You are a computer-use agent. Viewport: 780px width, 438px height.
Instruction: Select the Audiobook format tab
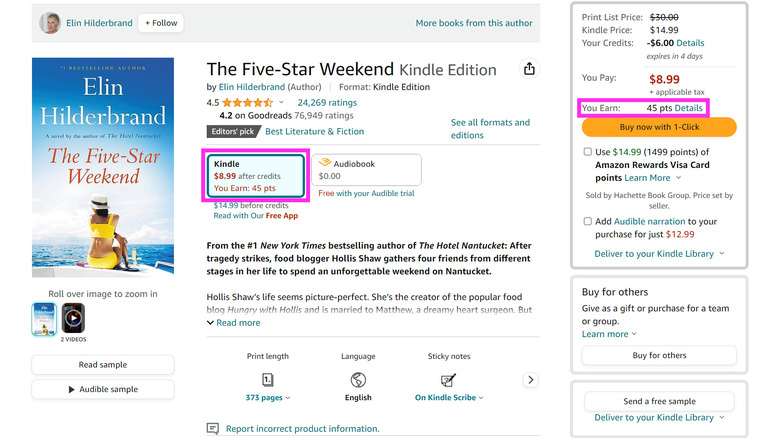click(366, 170)
